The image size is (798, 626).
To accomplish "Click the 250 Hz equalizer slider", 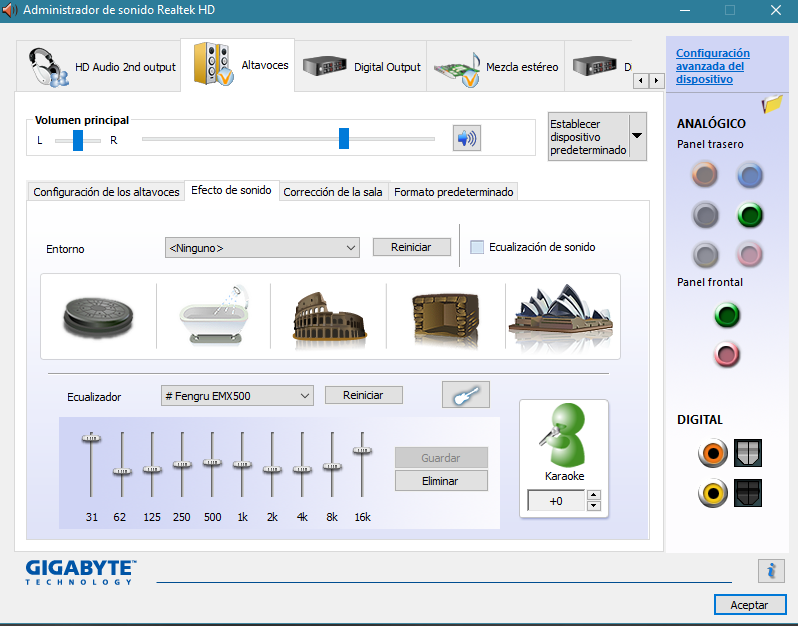I will click(182, 464).
